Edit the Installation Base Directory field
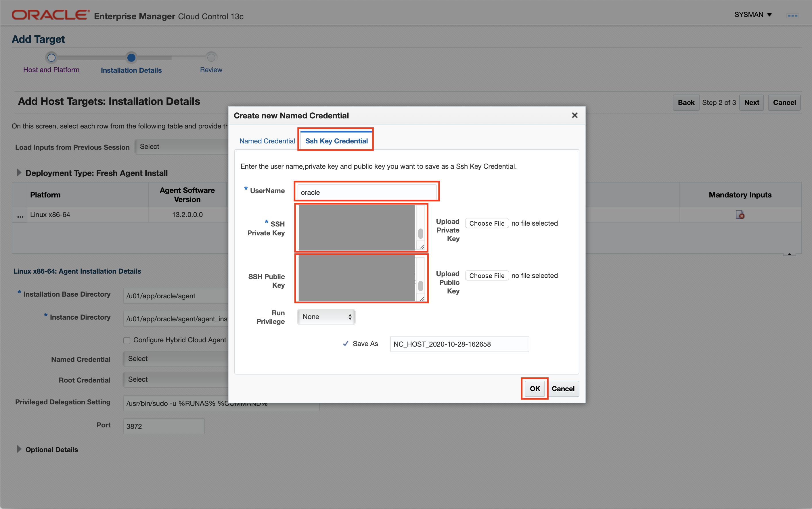The width and height of the screenshot is (812, 509). pos(176,295)
